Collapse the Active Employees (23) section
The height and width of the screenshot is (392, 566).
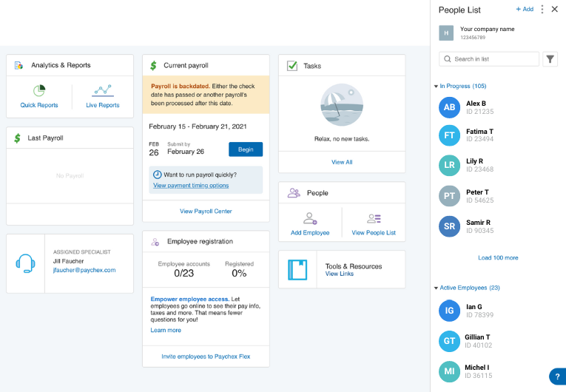point(437,288)
